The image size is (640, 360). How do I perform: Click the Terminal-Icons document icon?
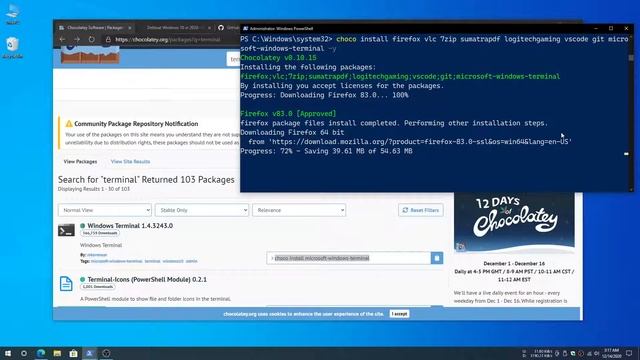tap(66, 284)
